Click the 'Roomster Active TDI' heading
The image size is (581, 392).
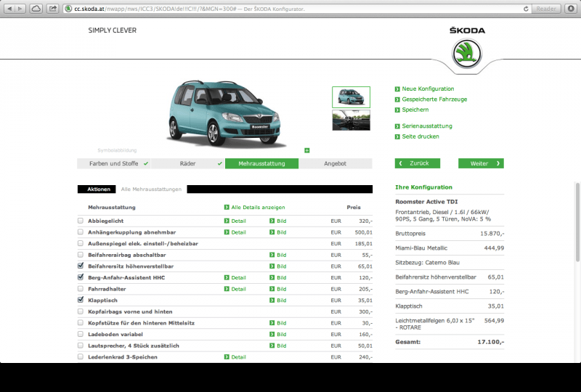[x=426, y=202]
